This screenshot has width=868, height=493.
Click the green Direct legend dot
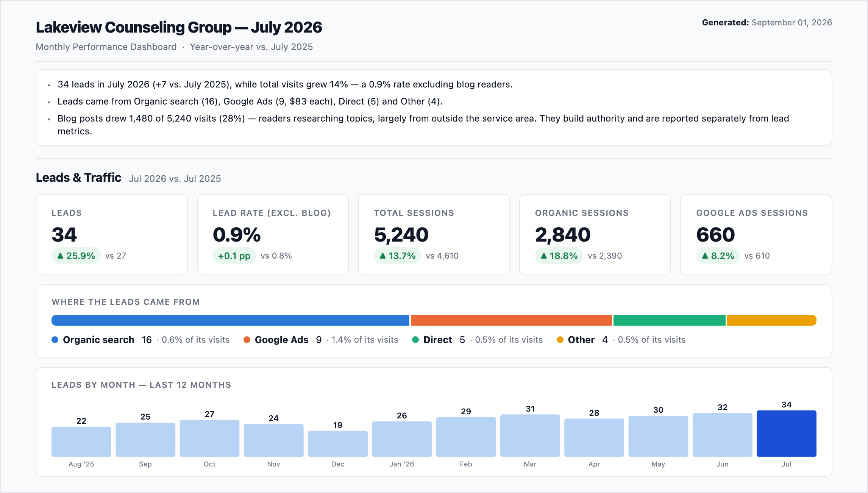pos(415,340)
